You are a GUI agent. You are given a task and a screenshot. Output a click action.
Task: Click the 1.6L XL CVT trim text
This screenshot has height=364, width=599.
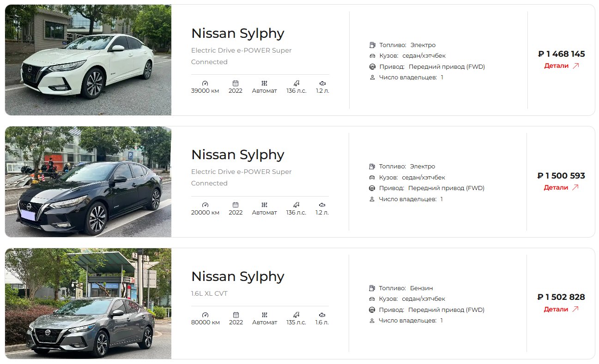[209, 293]
